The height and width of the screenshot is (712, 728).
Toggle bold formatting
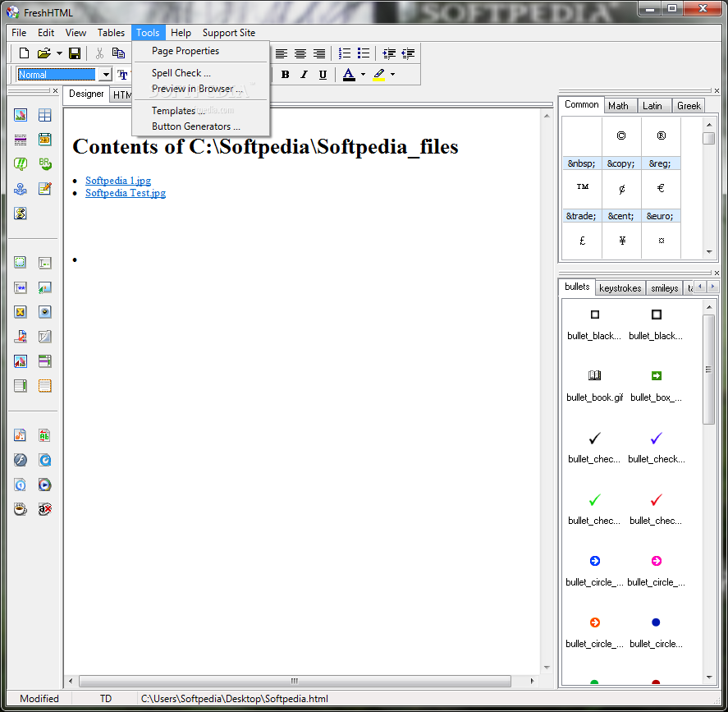285,74
